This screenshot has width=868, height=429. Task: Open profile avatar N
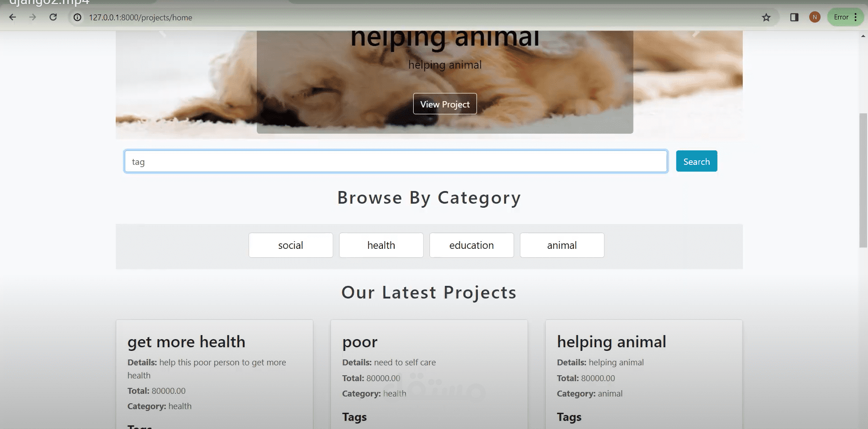click(x=815, y=17)
